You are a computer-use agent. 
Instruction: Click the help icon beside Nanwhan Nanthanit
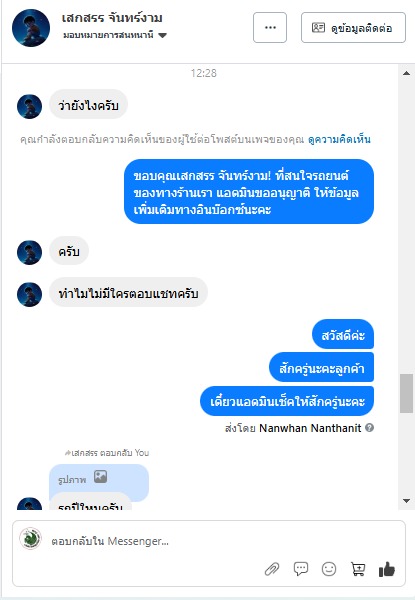(x=369, y=428)
